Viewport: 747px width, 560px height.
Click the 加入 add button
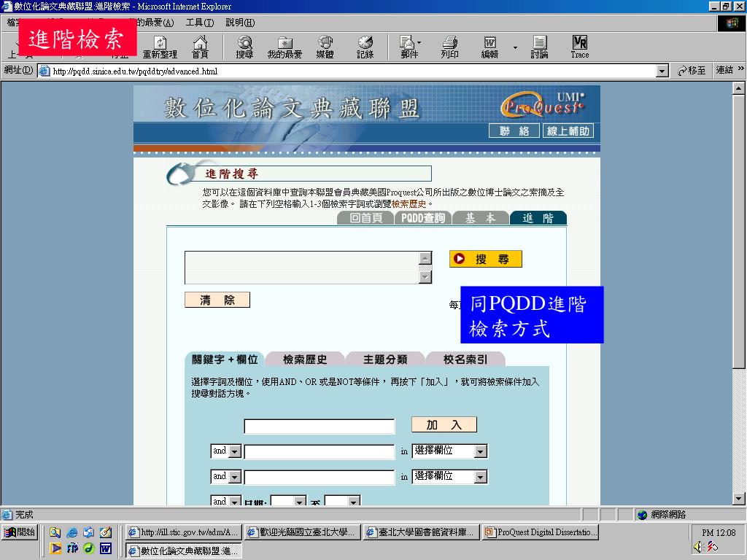point(444,425)
